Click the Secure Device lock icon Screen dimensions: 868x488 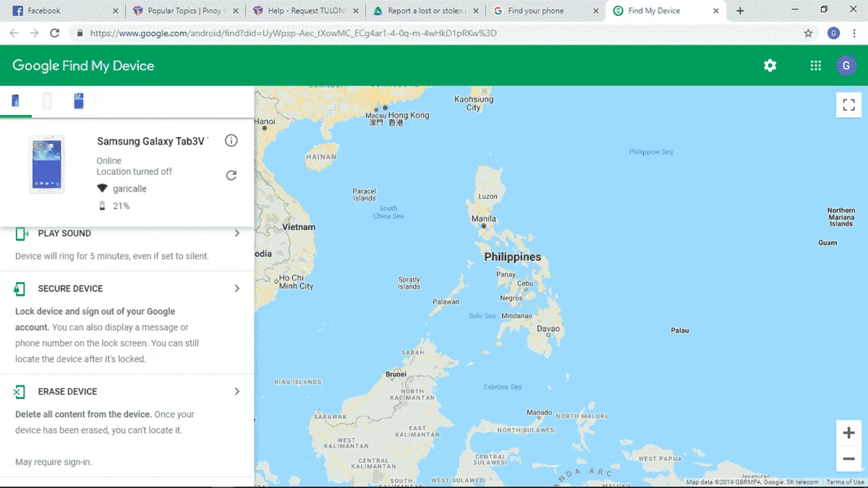[20, 288]
